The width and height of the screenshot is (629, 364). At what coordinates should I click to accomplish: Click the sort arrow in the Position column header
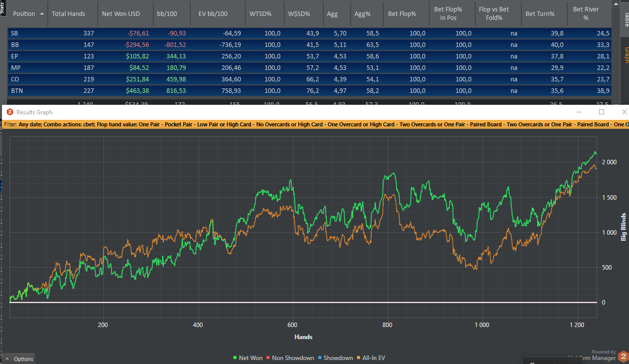tap(41, 13)
